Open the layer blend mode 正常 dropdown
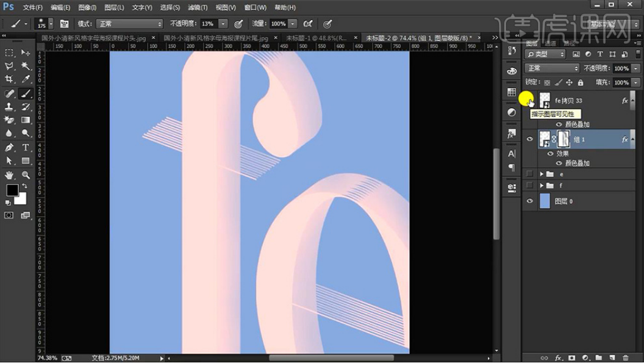The height and width of the screenshot is (363, 644). click(x=551, y=68)
